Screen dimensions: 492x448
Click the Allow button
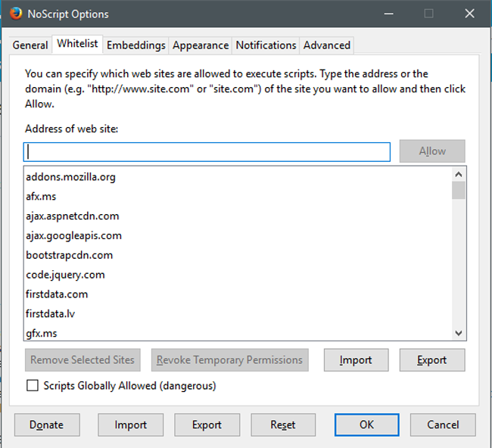[x=432, y=151]
